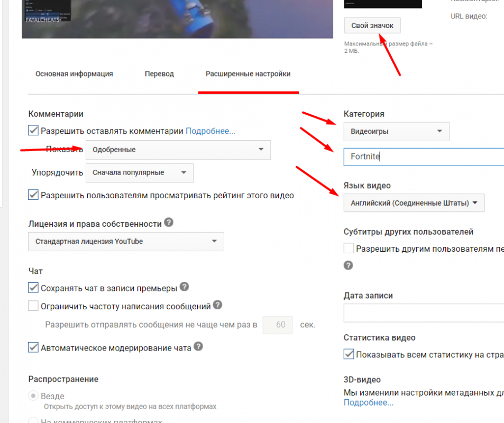
Task: Click the 'Чат' section heading
Action: point(35,271)
